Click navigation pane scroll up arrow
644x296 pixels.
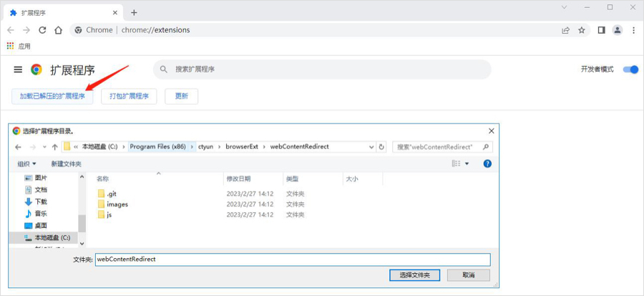click(82, 177)
